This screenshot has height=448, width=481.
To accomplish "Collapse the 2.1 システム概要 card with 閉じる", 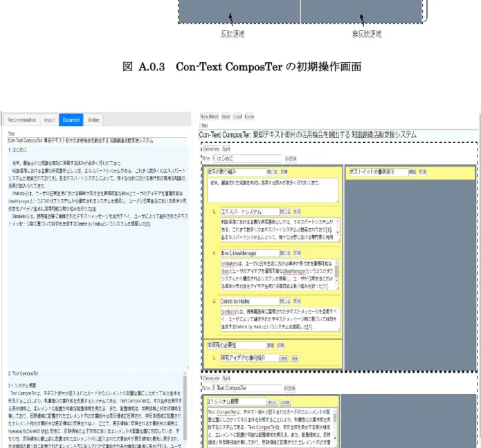I will click(x=272, y=402).
